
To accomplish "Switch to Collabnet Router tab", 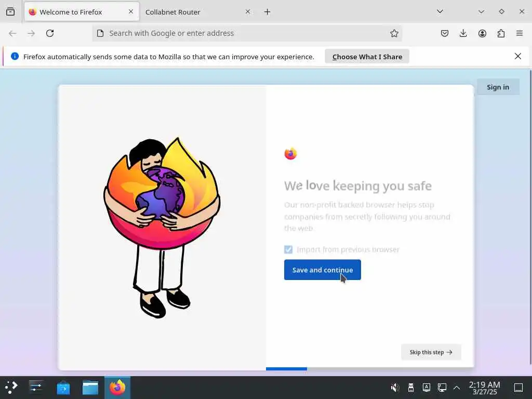I will coord(197,12).
